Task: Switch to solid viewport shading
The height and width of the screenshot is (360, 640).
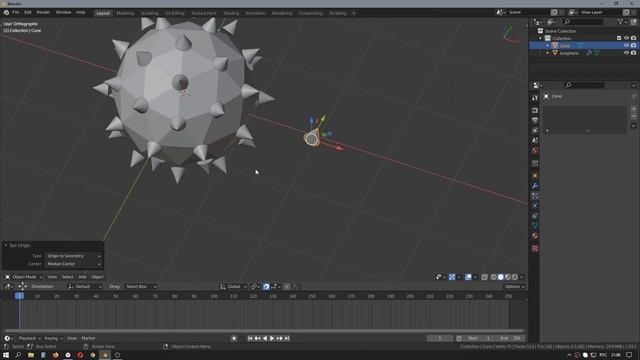Action: coord(500,277)
